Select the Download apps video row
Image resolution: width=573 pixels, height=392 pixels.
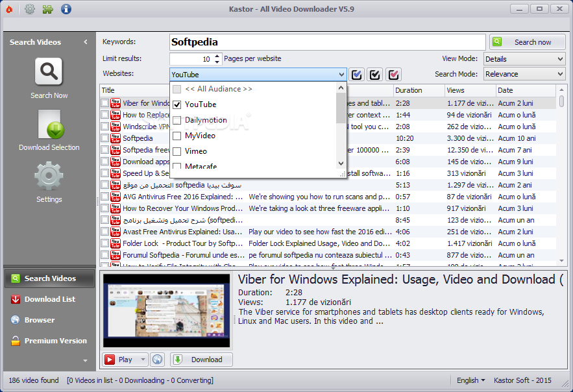(328, 162)
